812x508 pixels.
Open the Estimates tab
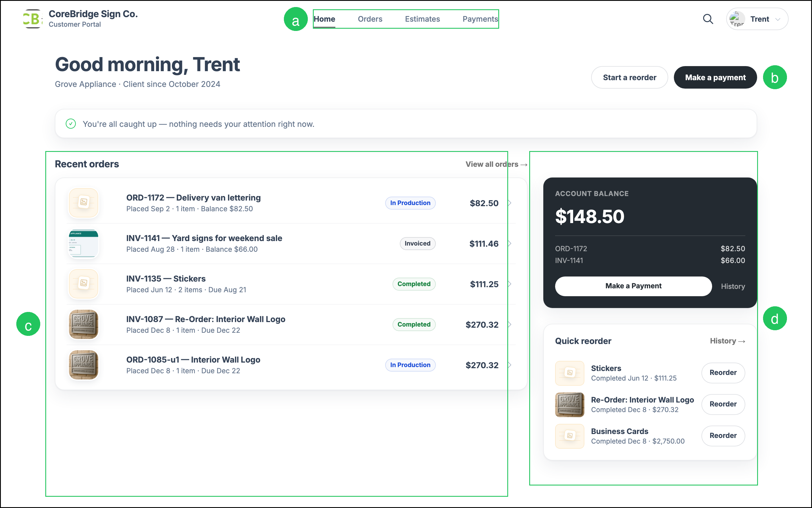423,19
